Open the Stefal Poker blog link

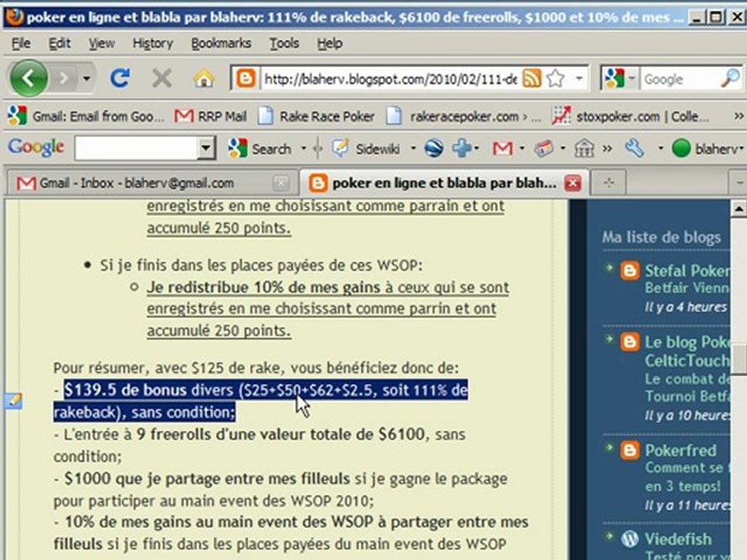click(687, 271)
